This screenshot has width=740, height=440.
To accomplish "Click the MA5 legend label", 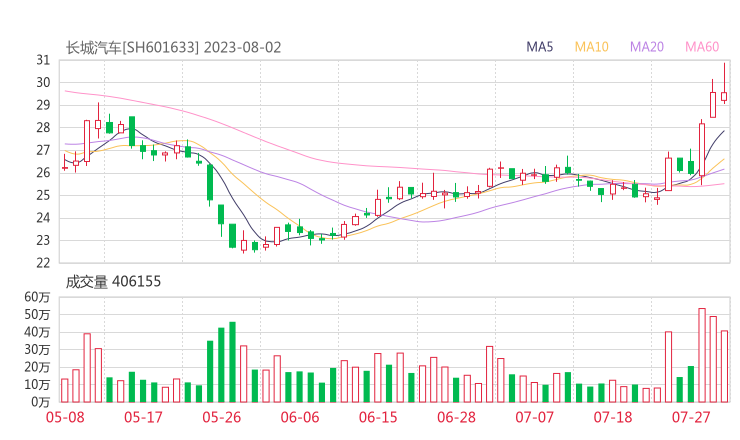I will 539,47.
